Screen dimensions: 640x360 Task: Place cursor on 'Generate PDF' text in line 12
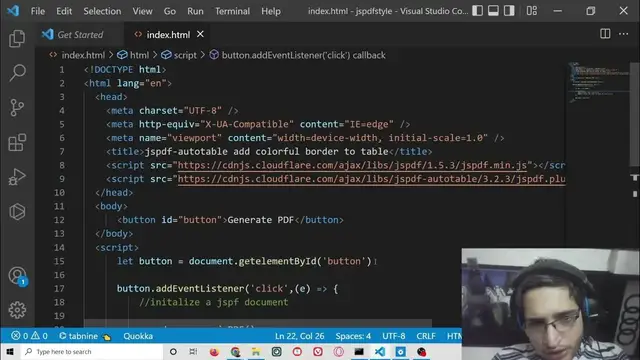[x=260, y=220]
